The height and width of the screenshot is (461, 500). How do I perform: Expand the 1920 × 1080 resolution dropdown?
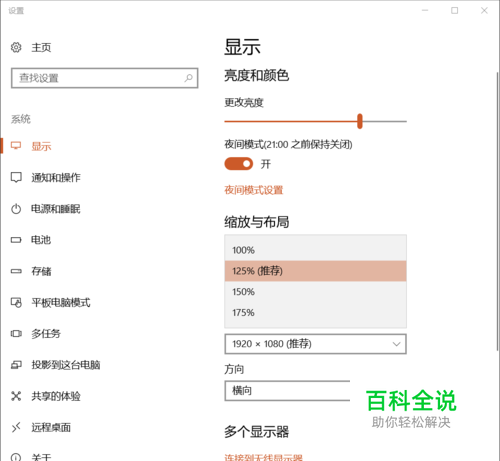click(315, 344)
